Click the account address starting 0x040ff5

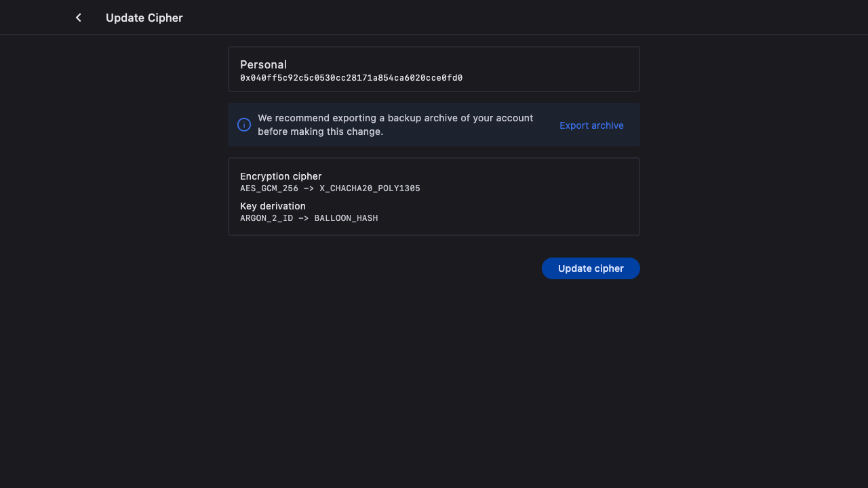click(351, 78)
